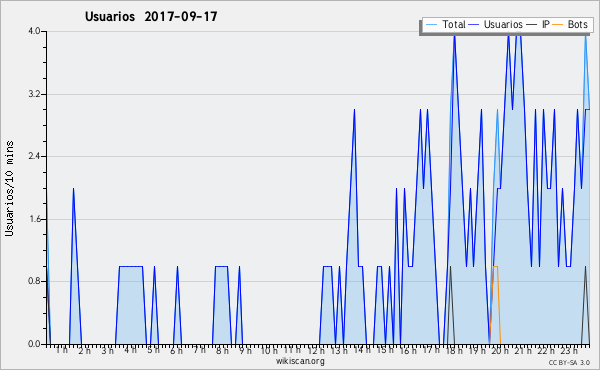The height and width of the screenshot is (370, 600).
Task: Click the orange Bots legend line
Action: click(x=558, y=25)
